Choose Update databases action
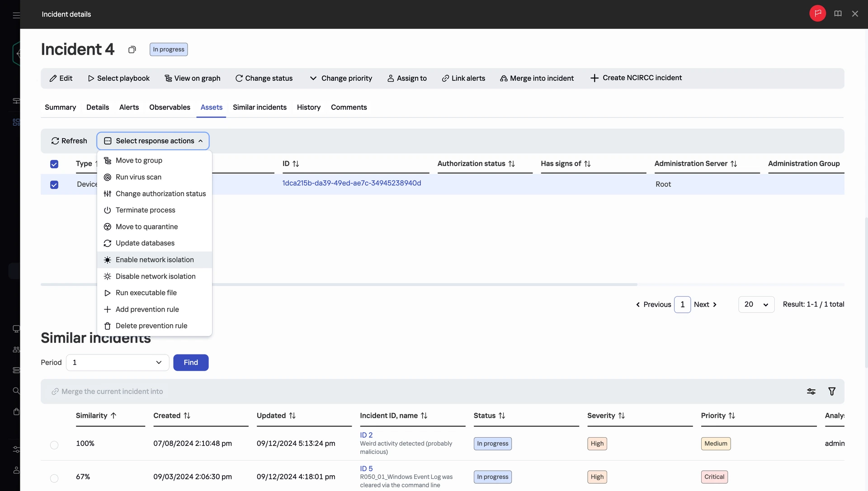Viewport: 868px width, 491px height. (x=155, y=243)
